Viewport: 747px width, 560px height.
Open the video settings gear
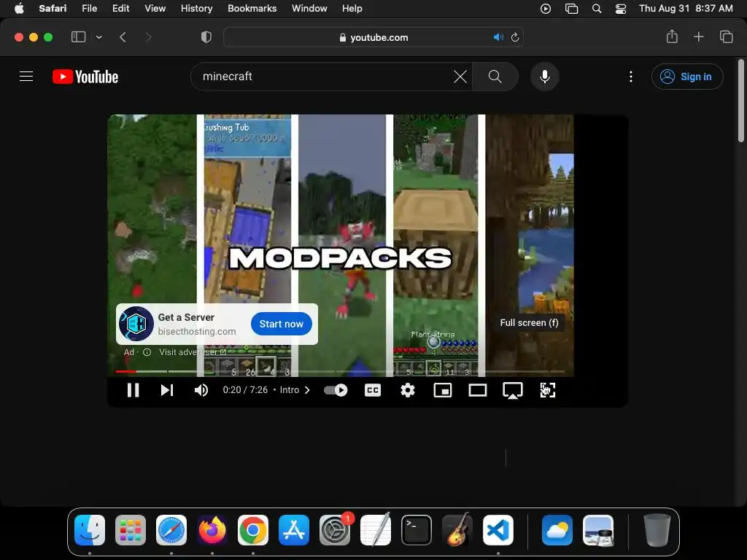407,390
